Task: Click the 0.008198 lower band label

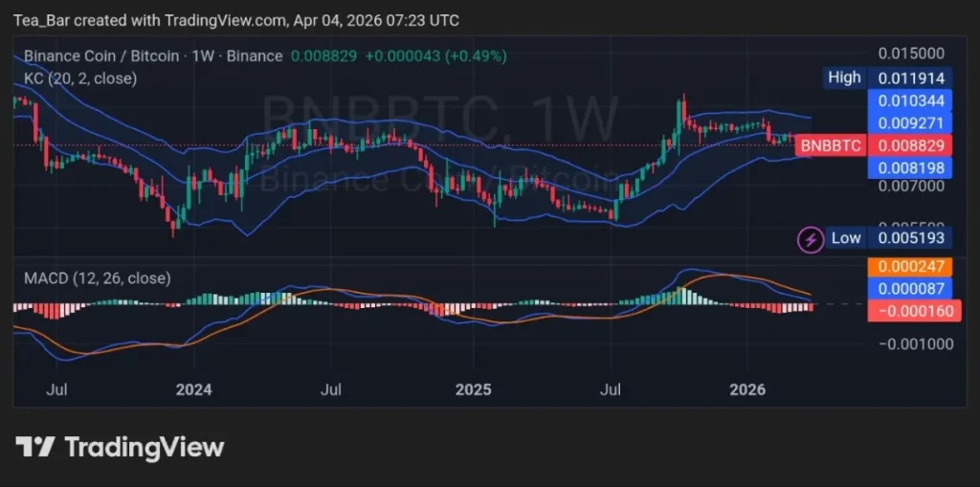Action: (911, 167)
